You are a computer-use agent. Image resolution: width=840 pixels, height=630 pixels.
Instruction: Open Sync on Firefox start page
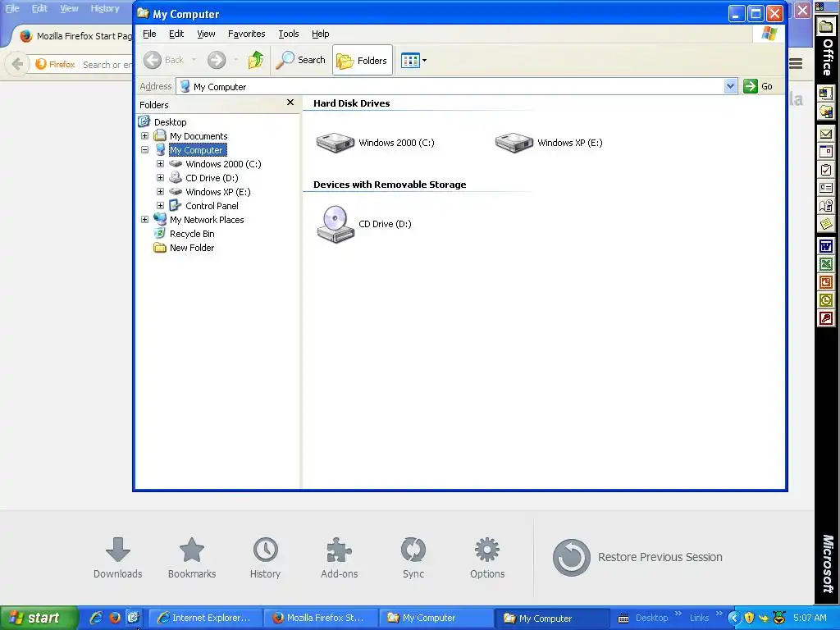tap(413, 558)
